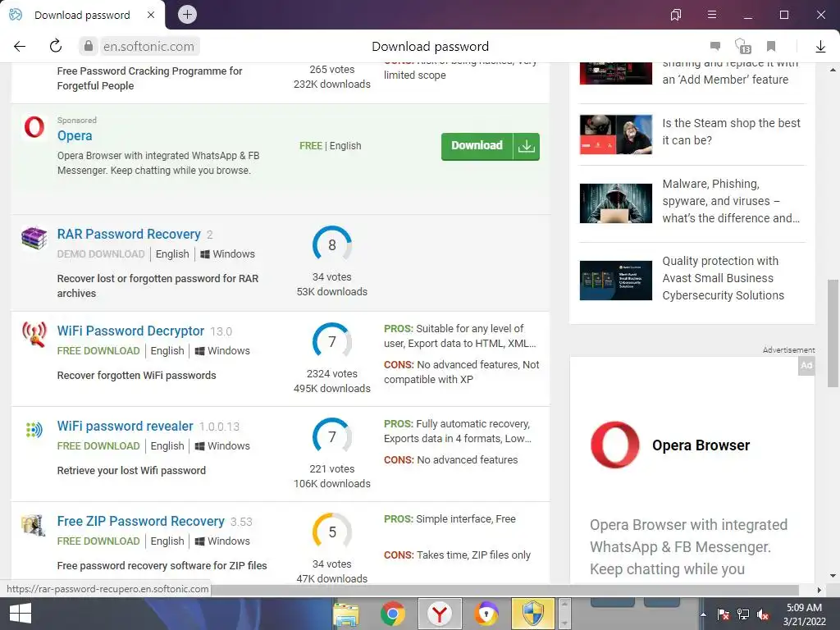This screenshot has height=630, width=840.
Task: Open the taskbar clock showing 5:09 AM
Action: [804, 614]
